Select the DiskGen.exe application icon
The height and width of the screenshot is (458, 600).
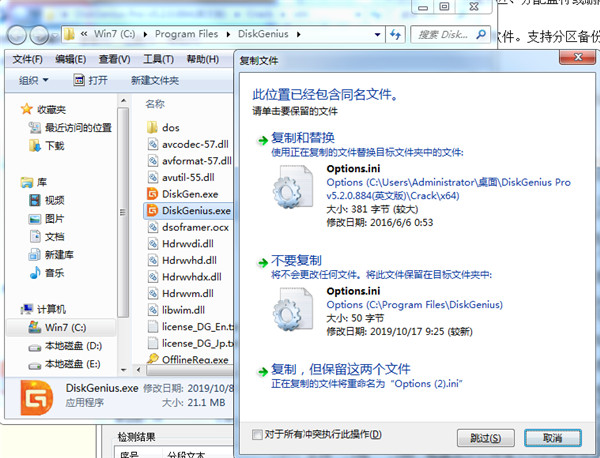click(x=152, y=194)
